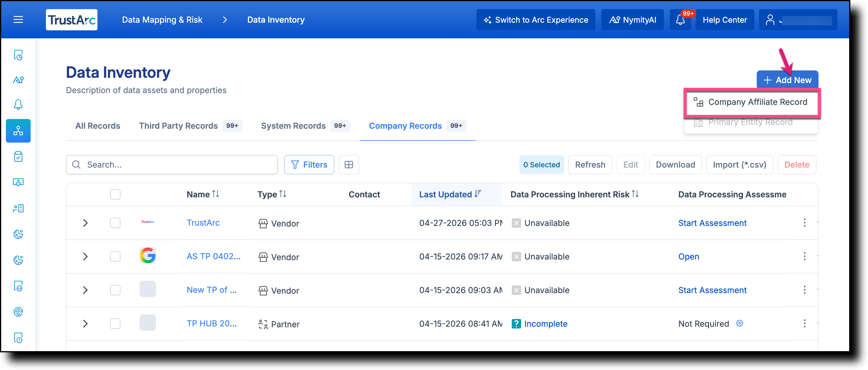Open the row actions menu for AS TP 0402

coord(804,257)
